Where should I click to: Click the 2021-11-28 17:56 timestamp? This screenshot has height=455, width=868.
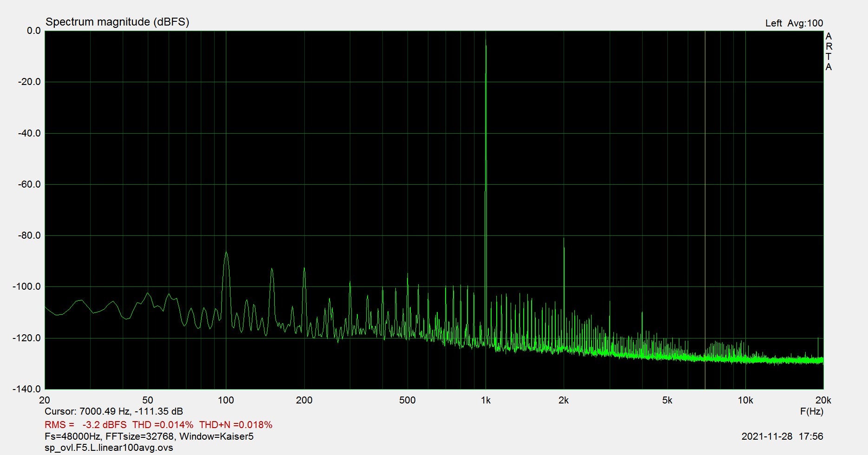(782, 436)
